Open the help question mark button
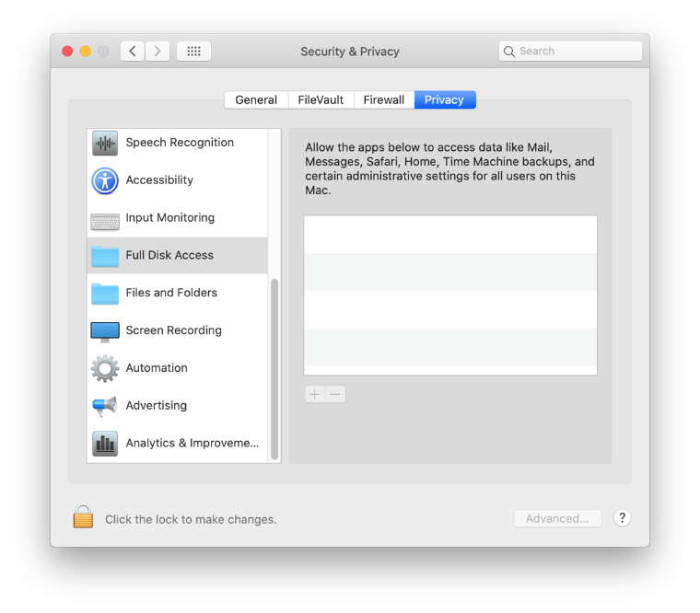700x613 pixels. (x=623, y=518)
